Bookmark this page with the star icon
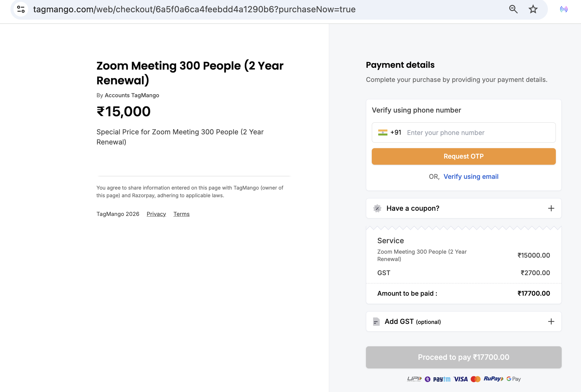This screenshot has height=392, width=581. 533,9
